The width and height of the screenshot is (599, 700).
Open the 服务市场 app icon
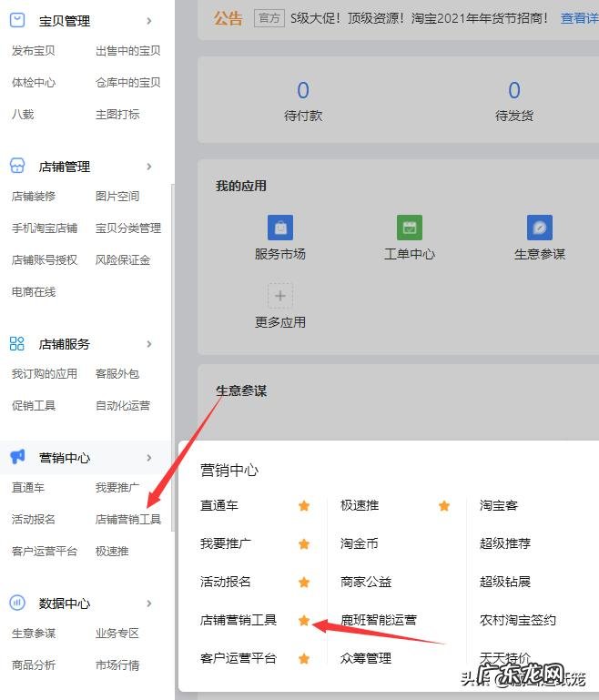[x=280, y=228]
